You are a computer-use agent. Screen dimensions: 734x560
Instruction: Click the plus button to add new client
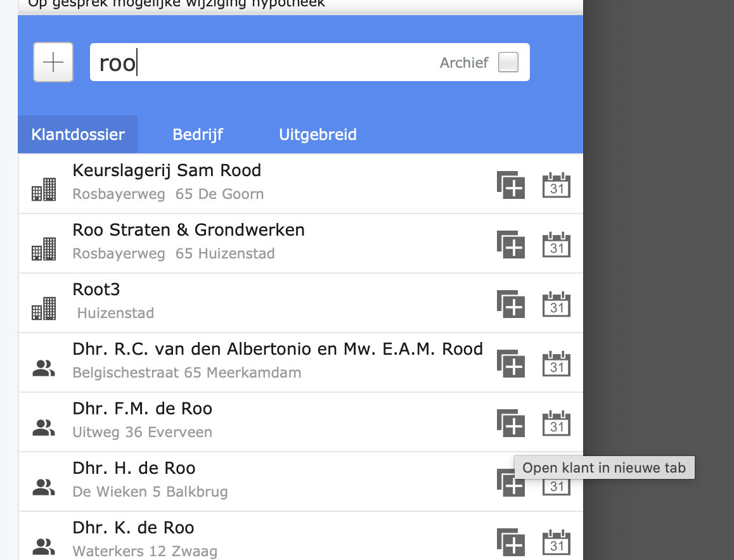click(53, 62)
